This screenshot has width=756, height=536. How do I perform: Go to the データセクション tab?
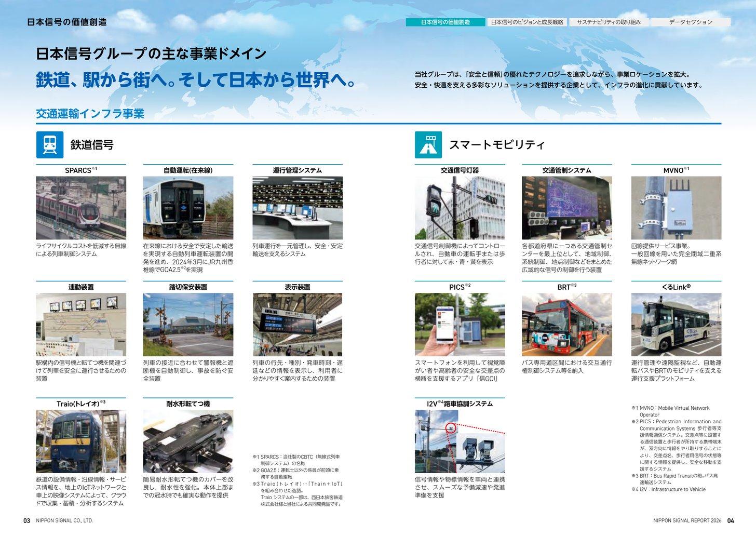click(691, 22)
